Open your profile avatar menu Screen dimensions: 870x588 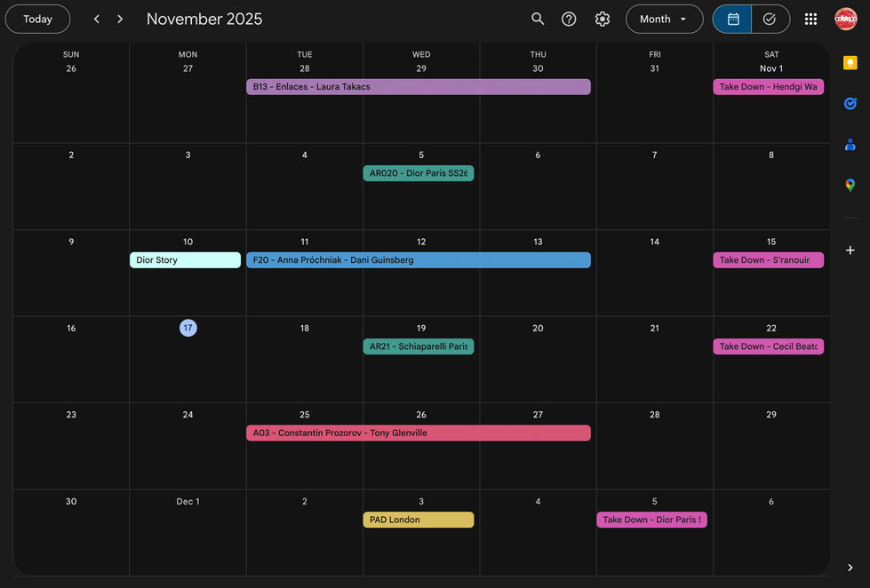[x=845, y=18]
